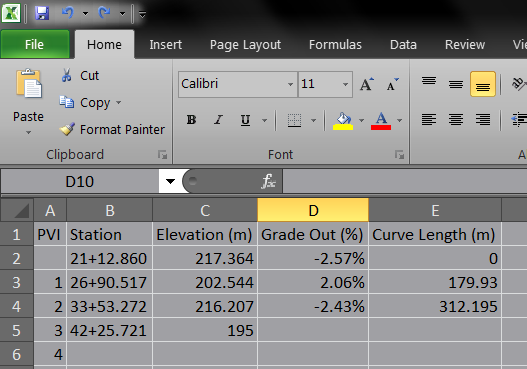Viewport: 527px width, 369px height.
Task: Redo the last action
Action: tap(104, 13)
